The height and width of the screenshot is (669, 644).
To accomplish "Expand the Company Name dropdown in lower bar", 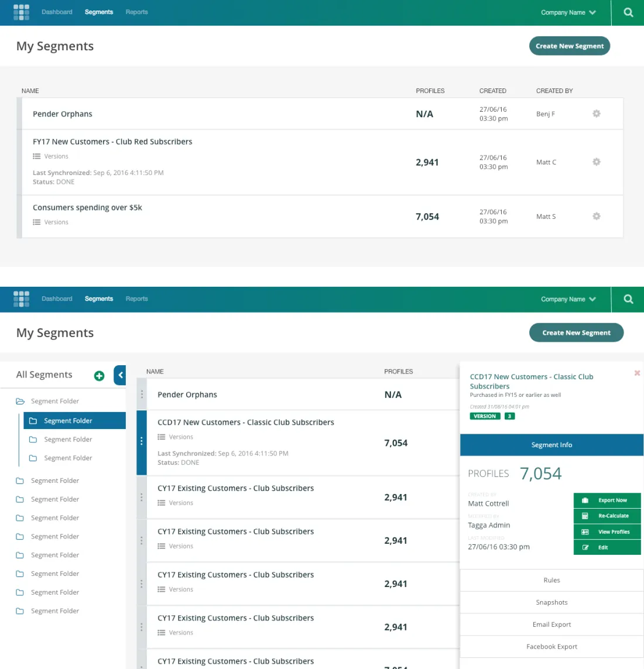I will click(x=568, y=299).
